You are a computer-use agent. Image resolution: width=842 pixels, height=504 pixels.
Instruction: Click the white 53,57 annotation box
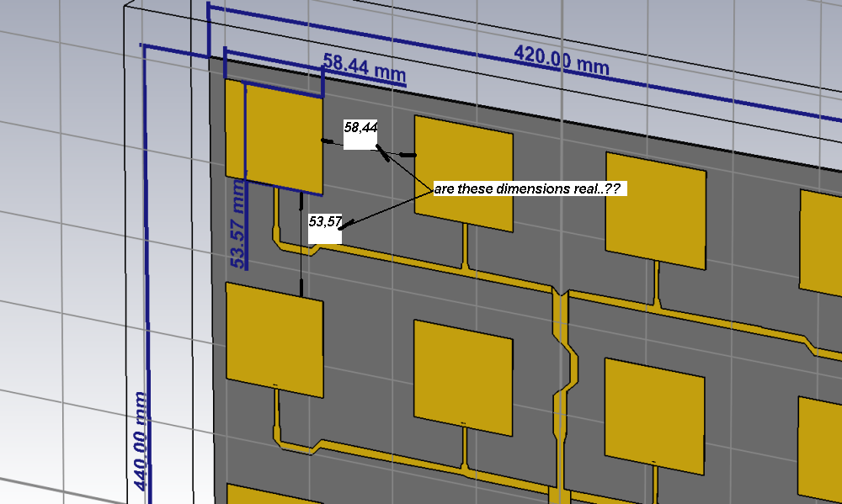point(325,228)
